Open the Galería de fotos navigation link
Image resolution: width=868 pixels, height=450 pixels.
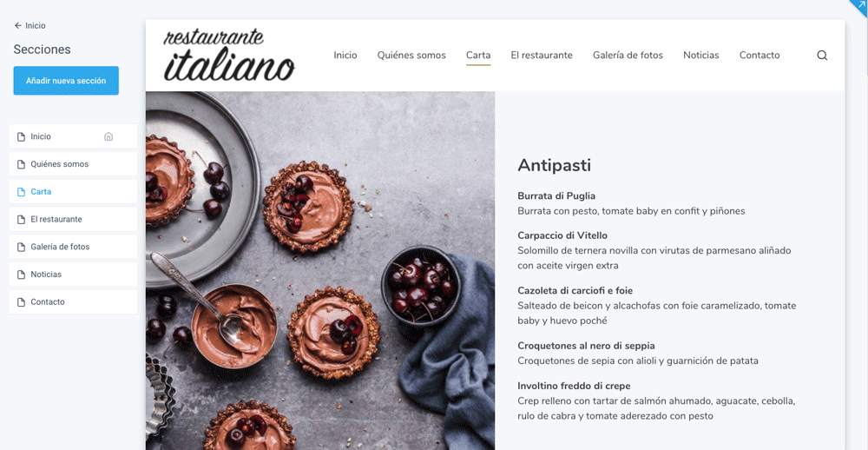point(628,55)
